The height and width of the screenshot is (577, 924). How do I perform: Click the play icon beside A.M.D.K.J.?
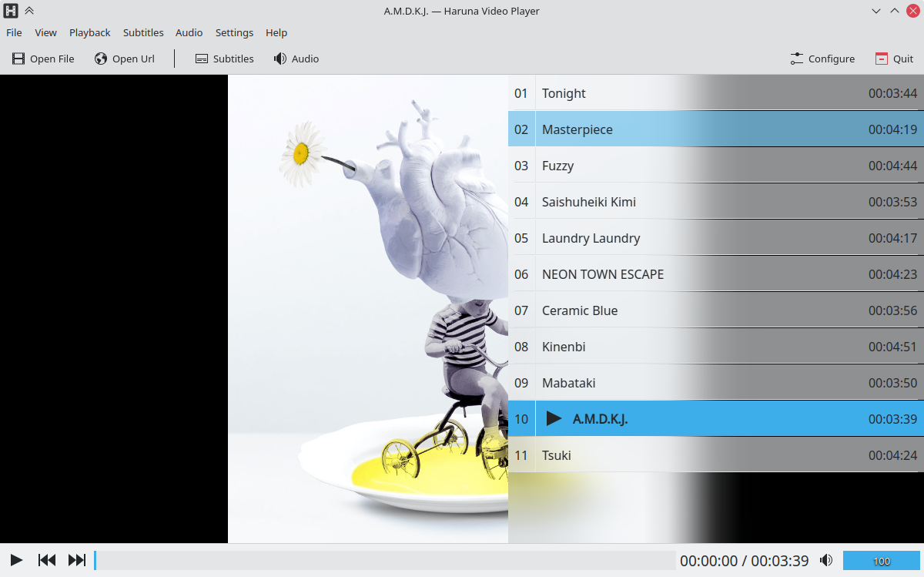point(554,418)
